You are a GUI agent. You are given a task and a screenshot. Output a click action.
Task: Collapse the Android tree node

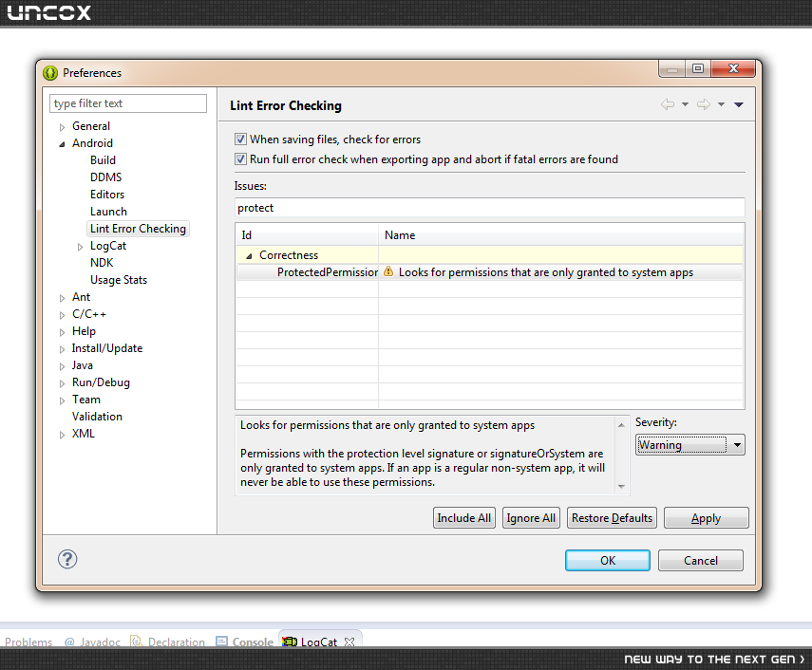coord(62,144)
